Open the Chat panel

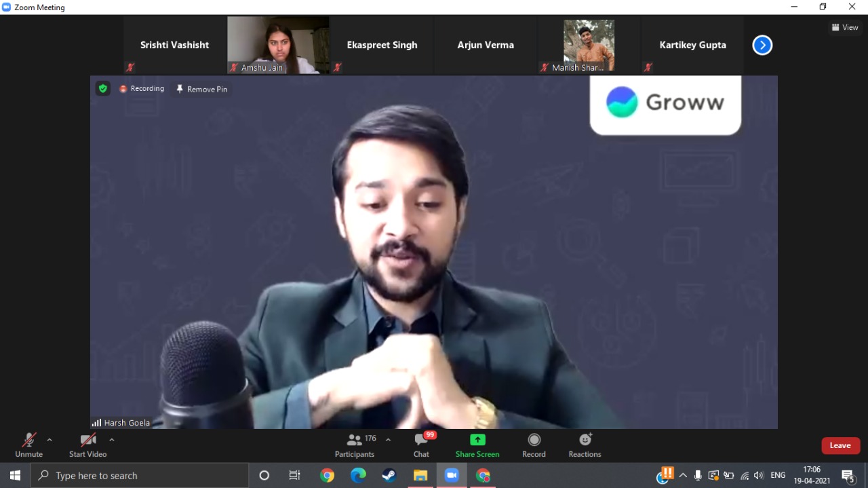[421, 445]
